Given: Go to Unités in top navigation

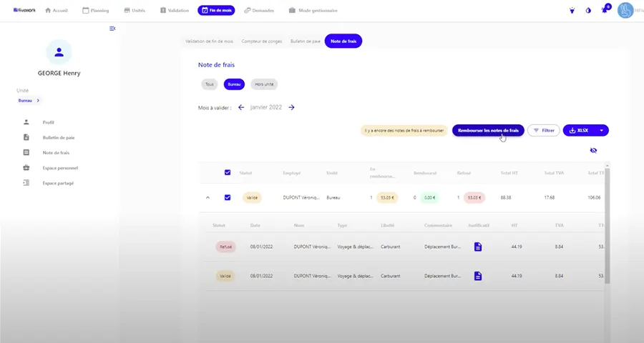Looking at the screenshot, I should pos(135,10).
